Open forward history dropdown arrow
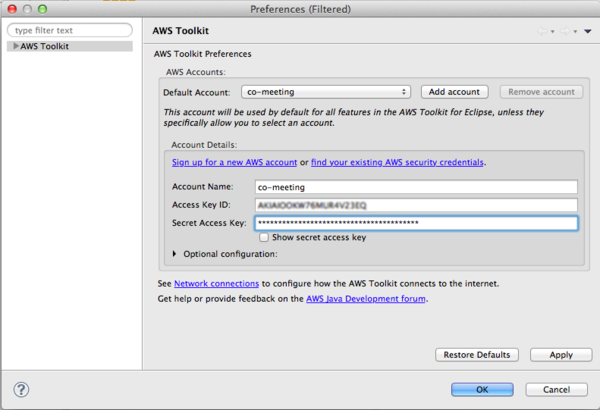The height and width of the screenshot is (410, 600). click(x=575, y=32)
